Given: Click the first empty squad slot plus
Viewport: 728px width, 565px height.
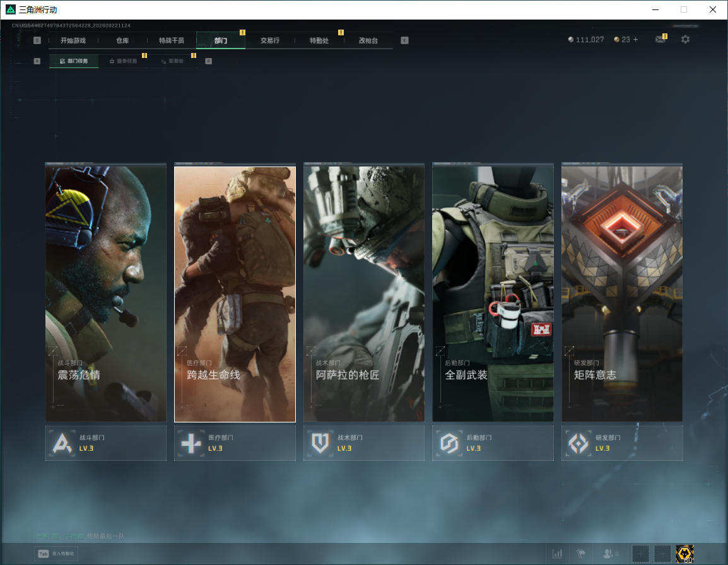Looking at the screenshot, I should tap(640, 554).
